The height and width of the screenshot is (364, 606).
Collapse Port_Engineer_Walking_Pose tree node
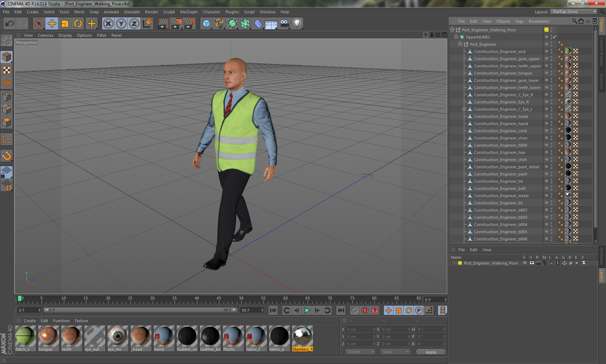pos(452,30)
